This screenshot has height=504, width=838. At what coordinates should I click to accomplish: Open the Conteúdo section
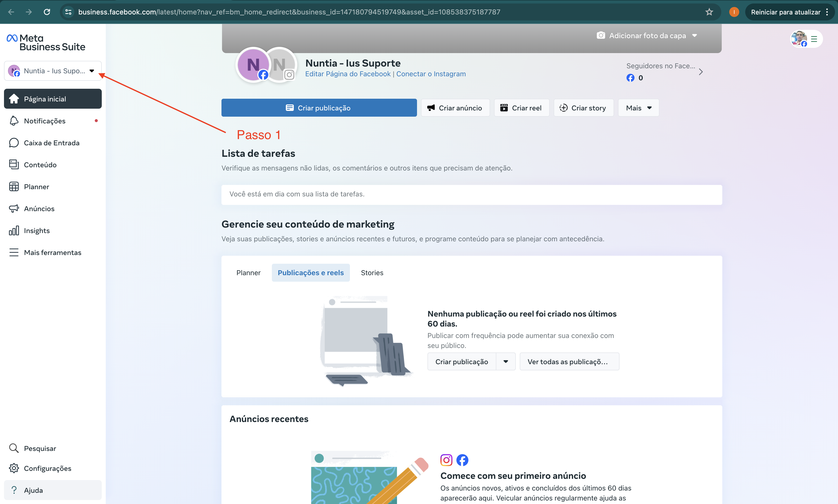click(x=53, y=165)
